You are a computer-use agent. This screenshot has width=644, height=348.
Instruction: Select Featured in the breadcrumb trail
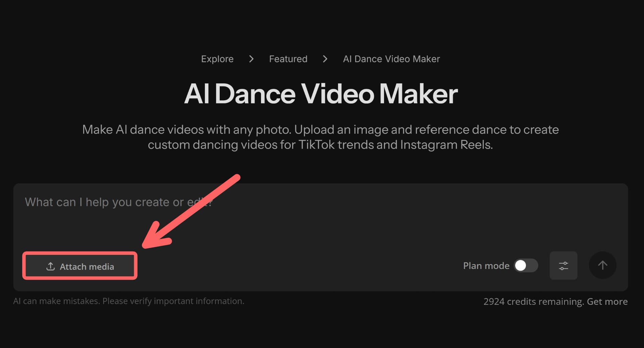(288, 59)
